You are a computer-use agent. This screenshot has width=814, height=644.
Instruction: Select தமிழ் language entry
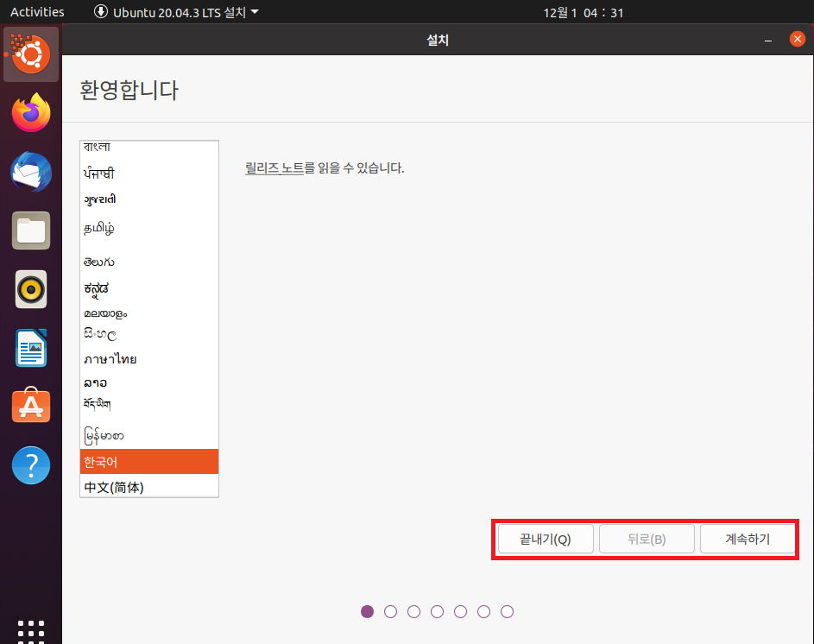click(149, 229)
